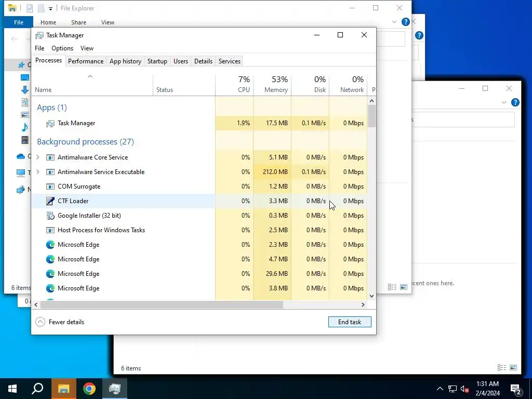Switch to the App history tab

[125, 61]
